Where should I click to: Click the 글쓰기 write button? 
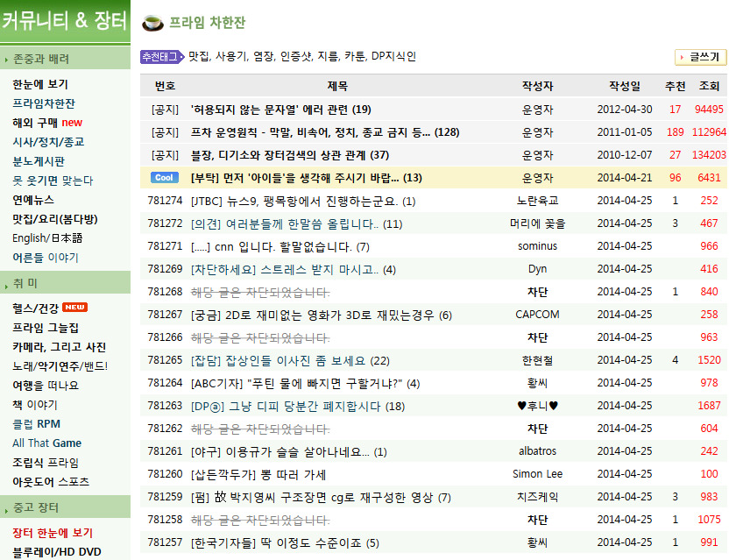tap(700, 57)
